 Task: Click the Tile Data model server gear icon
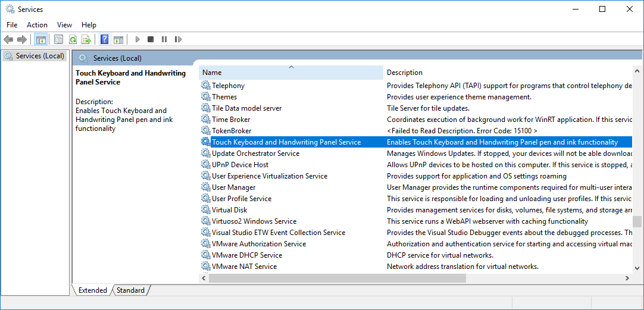[205, 108]
